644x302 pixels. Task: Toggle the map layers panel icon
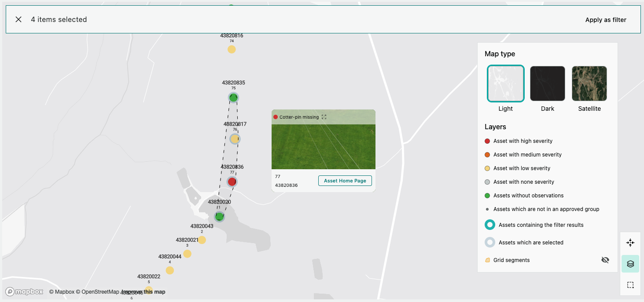point(630,264)
